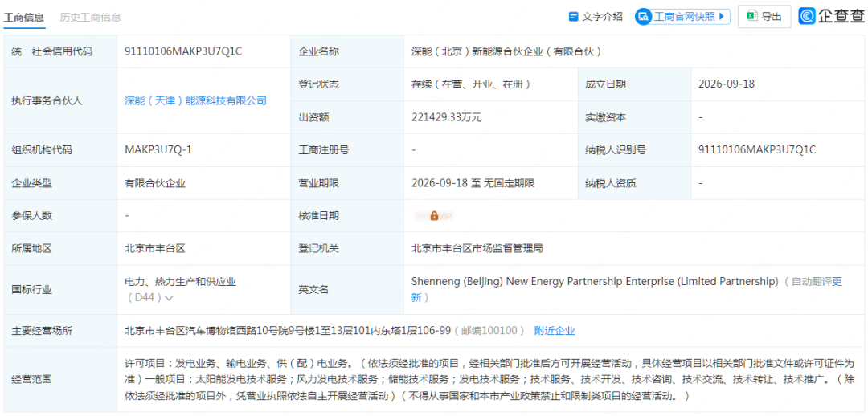This screenshot has width=868, height=416.
Task: Click 更新 link after English name
Action: pos(627,289)
